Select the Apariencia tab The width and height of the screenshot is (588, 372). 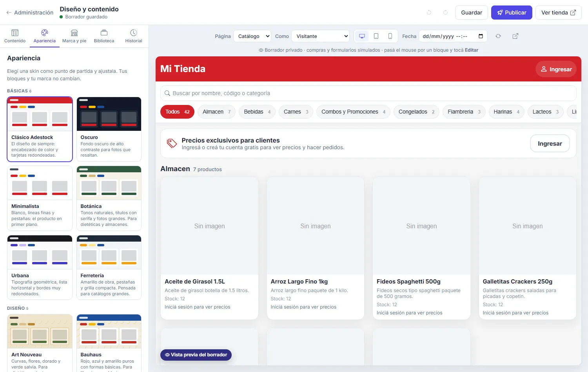(x=45, y=36)
